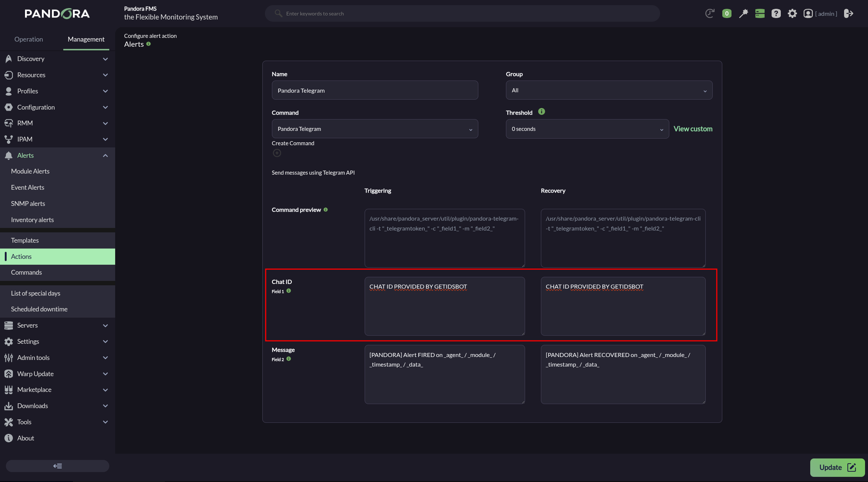The height and width of the screenshot is (482, 868).
Task: Click the logout icon in header
Action: [x=848, y=14]
